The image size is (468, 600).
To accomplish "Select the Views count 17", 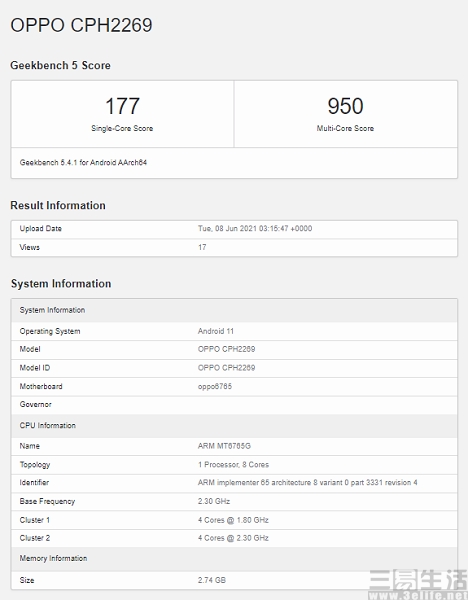I will [x=202, y=247].
